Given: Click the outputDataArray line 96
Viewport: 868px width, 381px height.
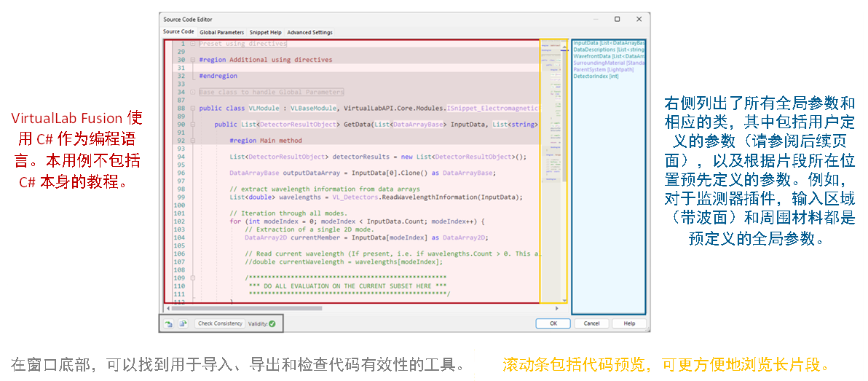Looking at the screenshot, I should (x=363, y=173).
